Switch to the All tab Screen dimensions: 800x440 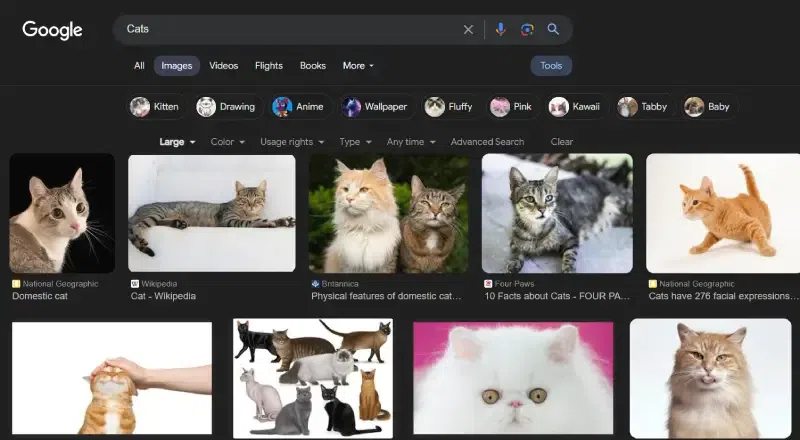point(139,65)
